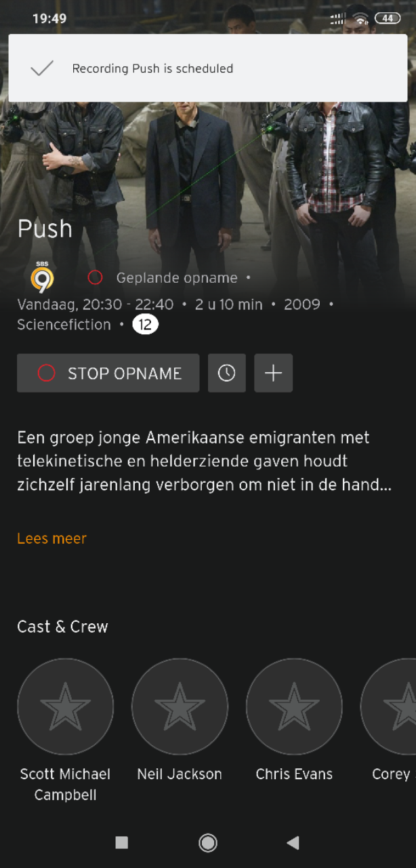Open recent apps with square button
Image resolution: width=416 pixels, height=868 pixels.
tap(122, 842)
